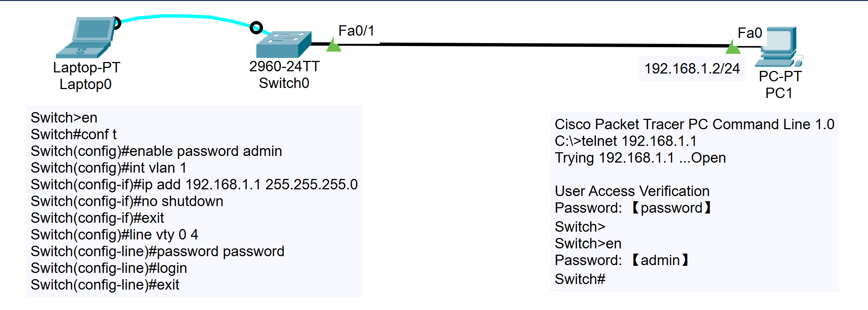The width and height of the screenshot is (868, 310).
Task: Click the Fa0/1 port label
Action: click(x=356, y=31)
